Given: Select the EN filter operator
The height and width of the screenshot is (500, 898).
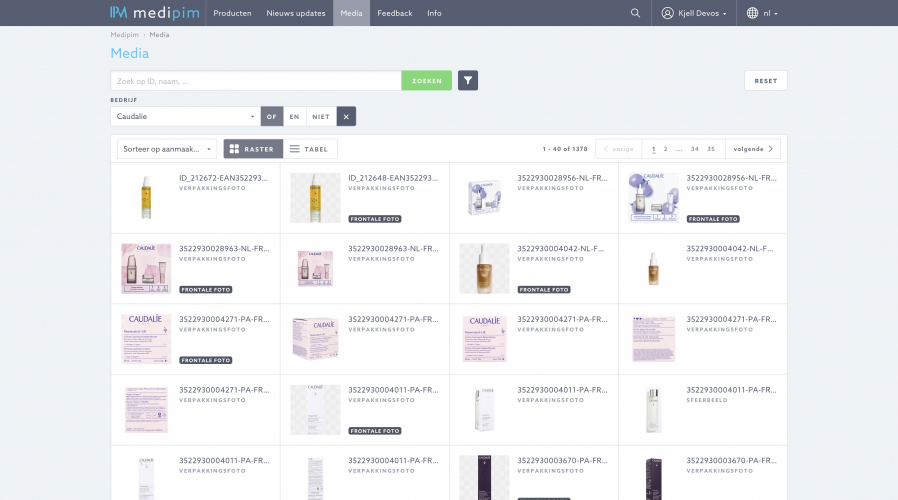Looking at the screenshot, I should click(294, 116).
